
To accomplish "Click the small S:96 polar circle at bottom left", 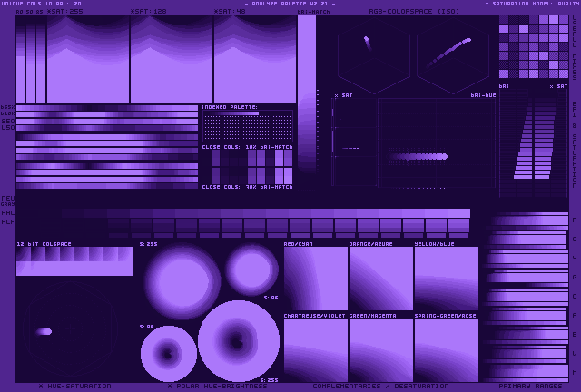I will click(169, 353).
